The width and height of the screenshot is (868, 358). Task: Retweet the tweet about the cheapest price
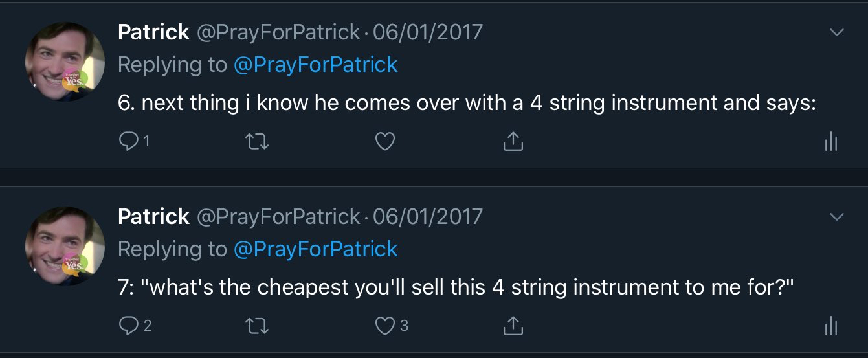[x=258, y=326]
